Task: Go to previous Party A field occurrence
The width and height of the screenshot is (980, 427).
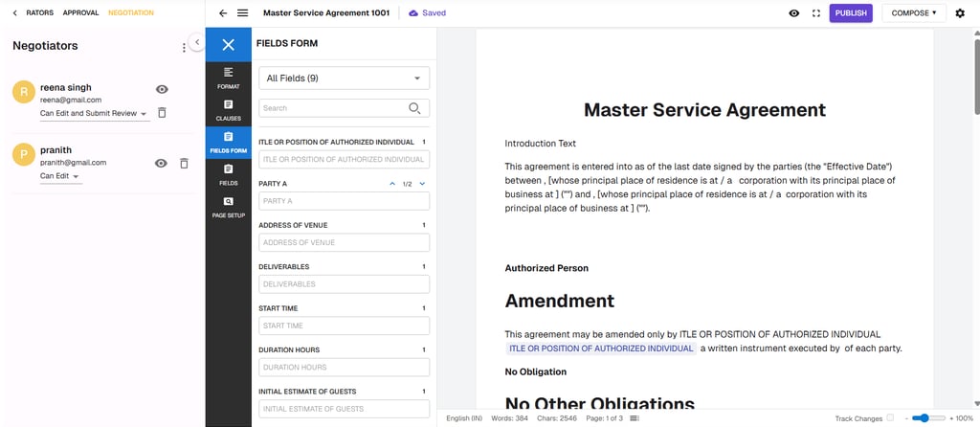Action: pos(392,184)
